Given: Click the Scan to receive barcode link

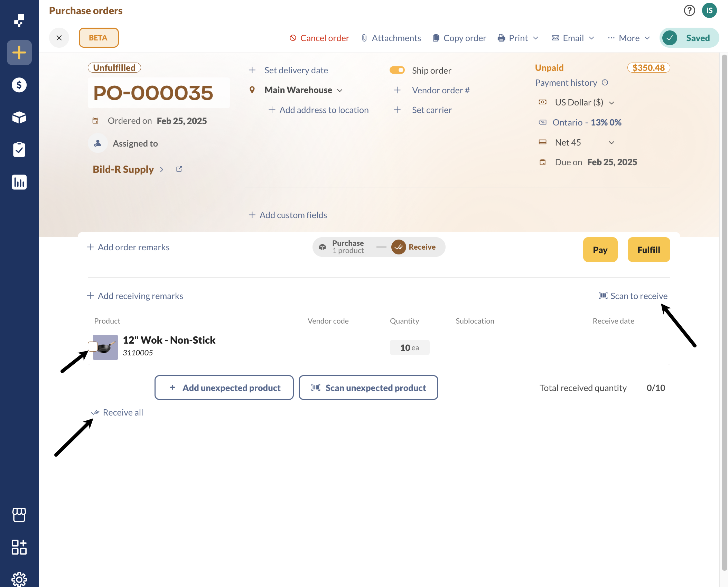Looking at the screenshot, I should (x=633, y=296).
